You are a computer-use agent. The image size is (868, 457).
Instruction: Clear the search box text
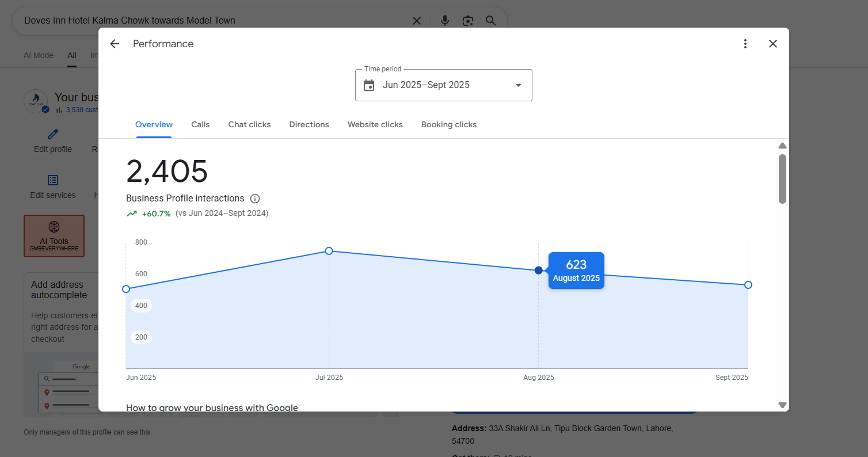[x=417, y=21]
